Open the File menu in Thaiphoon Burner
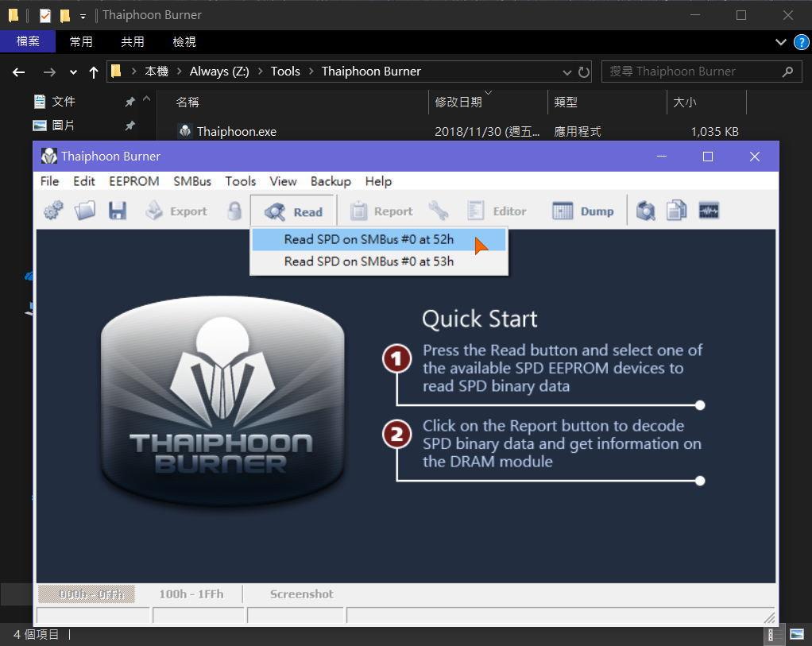Screen dimensions: 812x646 click(50, 181)
